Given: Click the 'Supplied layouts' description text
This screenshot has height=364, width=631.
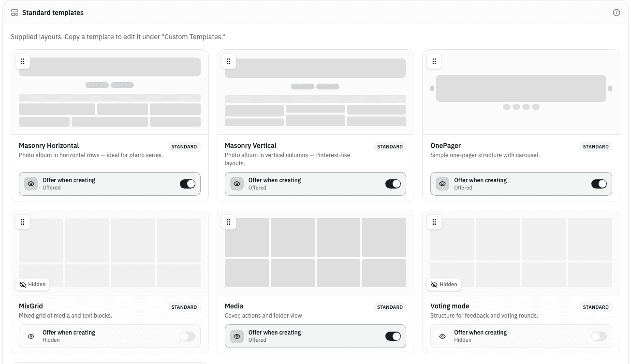Looking at the screenshot, I should point(118,37).
